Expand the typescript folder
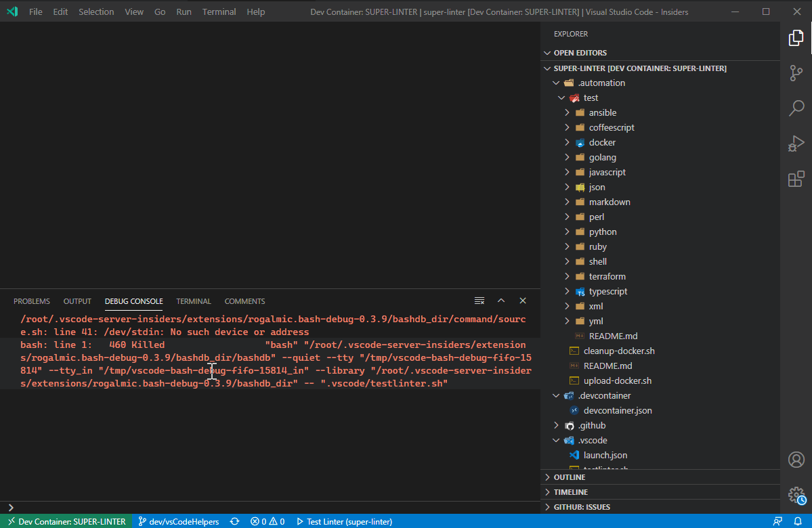 click(x=660, y=292)
